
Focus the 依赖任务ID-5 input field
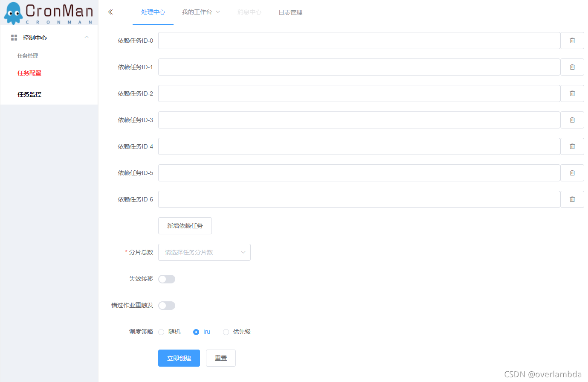(x=359, y=173)
